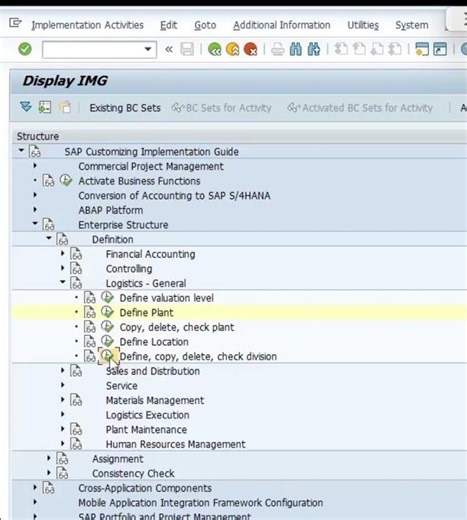
Task: Click the Find Next binoculars icon
Action: 314,49
